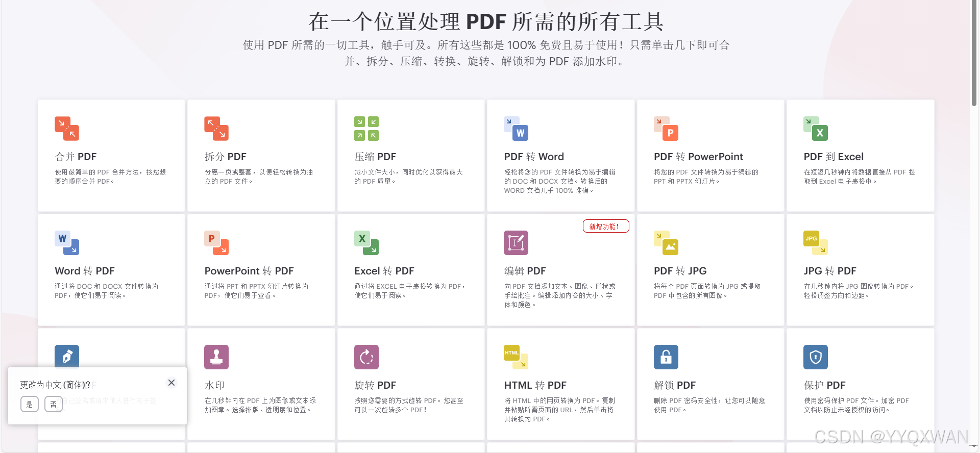Decline language change with 否 button
The width and height of the screenshot is (980, 453).
tap(54, 404)
